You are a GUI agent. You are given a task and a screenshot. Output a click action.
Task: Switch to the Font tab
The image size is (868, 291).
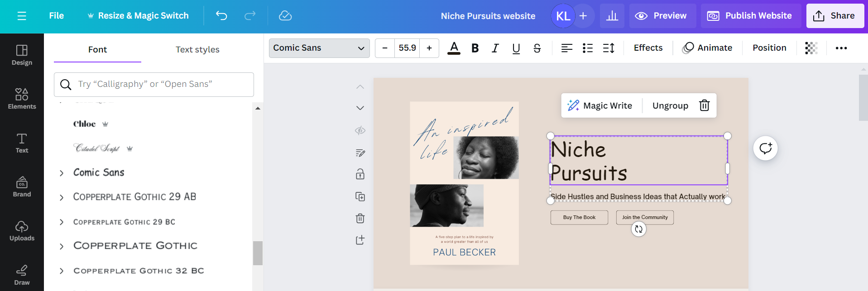tap(97, 49)
